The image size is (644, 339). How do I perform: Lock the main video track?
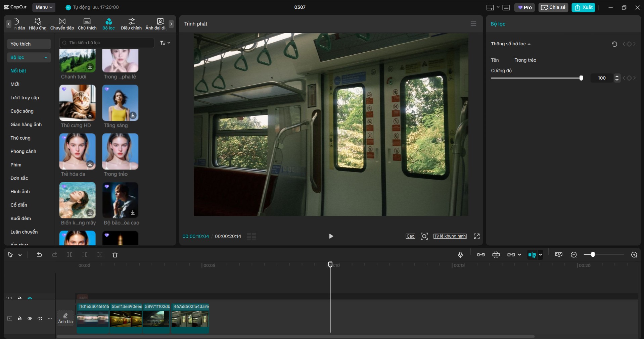click(x=20, y=319)
